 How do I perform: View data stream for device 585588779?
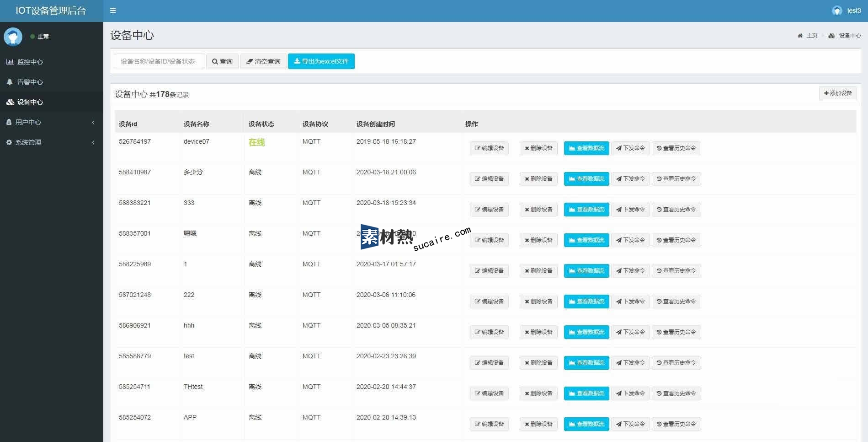[586, 363]
